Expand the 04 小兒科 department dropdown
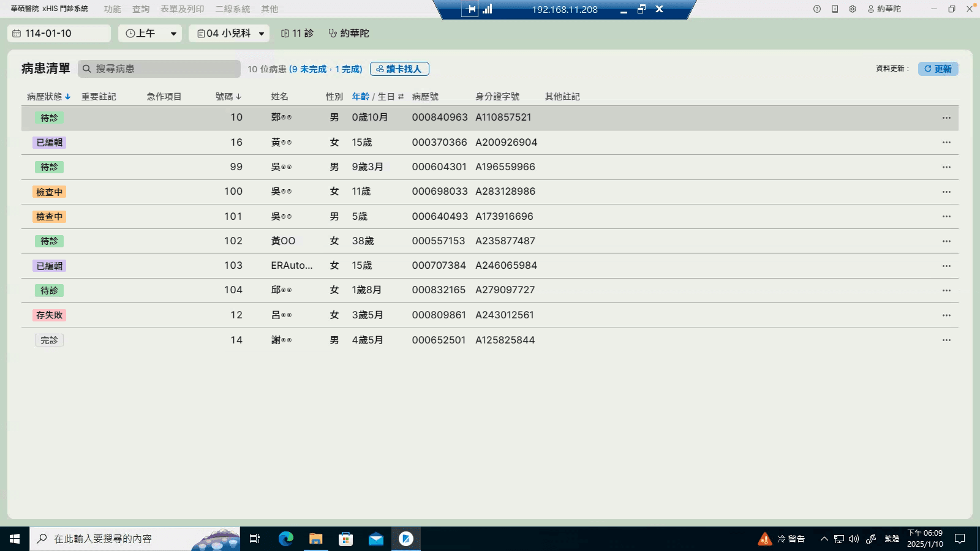This screenshot has height=551, width=980. click(229, 33)
